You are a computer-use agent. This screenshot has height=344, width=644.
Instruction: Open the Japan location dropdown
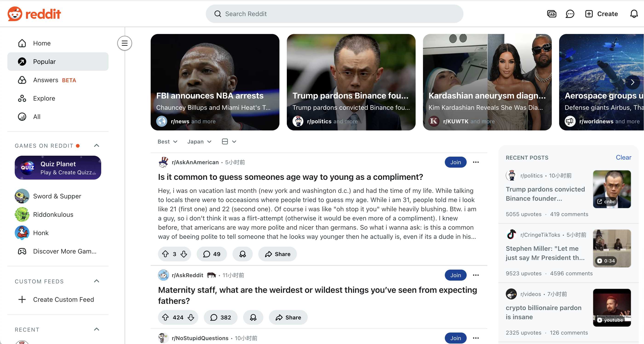[199, 141]
